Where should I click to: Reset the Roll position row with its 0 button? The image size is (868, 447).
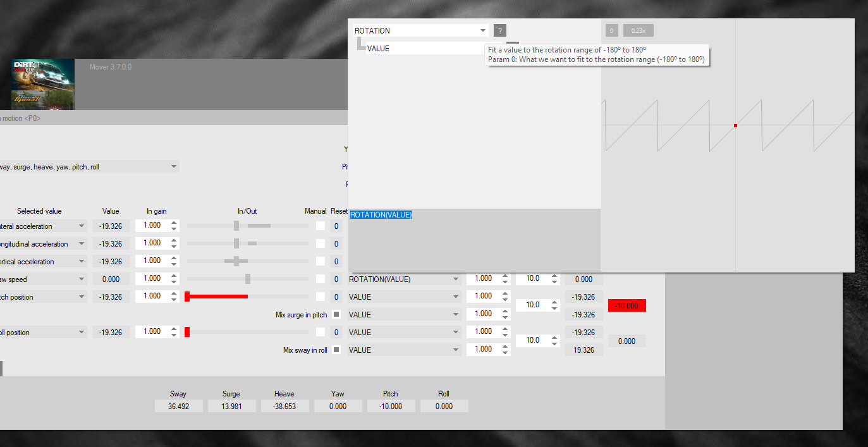pyautogui.click(x=336, y=333)
